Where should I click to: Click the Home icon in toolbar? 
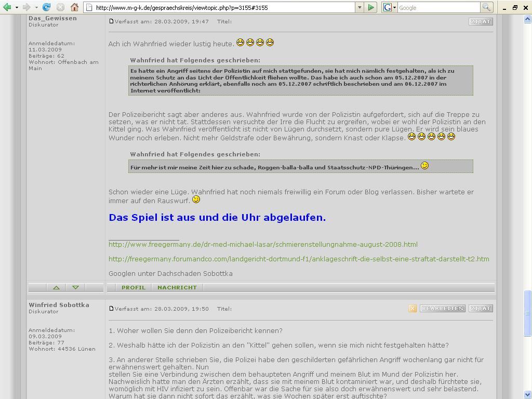74,7
